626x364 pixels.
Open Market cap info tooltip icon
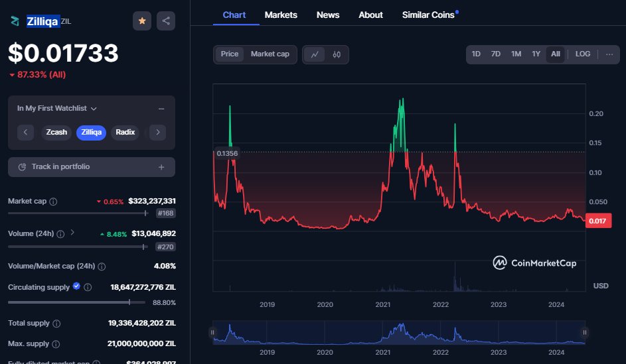tap(53, 202)
